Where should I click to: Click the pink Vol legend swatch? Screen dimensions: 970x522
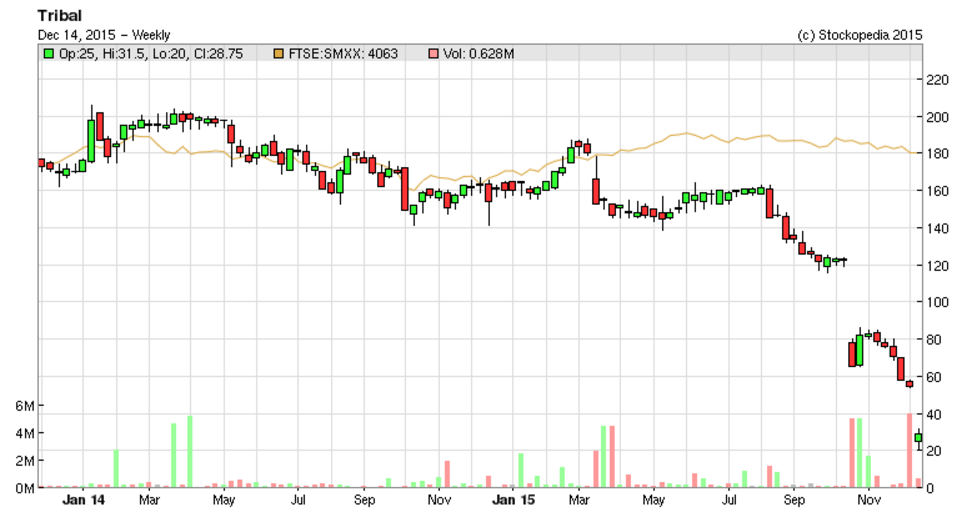(433, 54)
